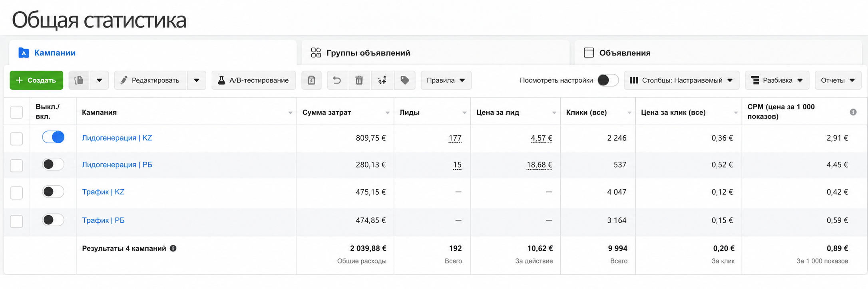Screen dimensions: 868x289
Task: Open Лиды column sort arrow
Action: (x=464, y=113)
